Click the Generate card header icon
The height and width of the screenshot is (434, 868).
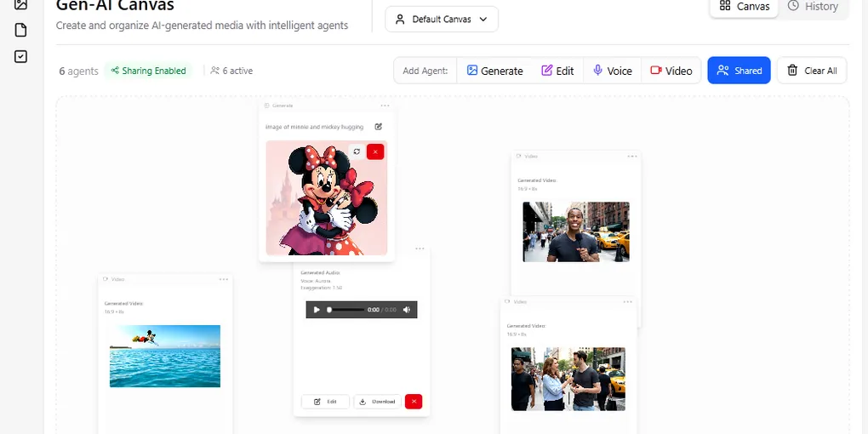point(267,106)
